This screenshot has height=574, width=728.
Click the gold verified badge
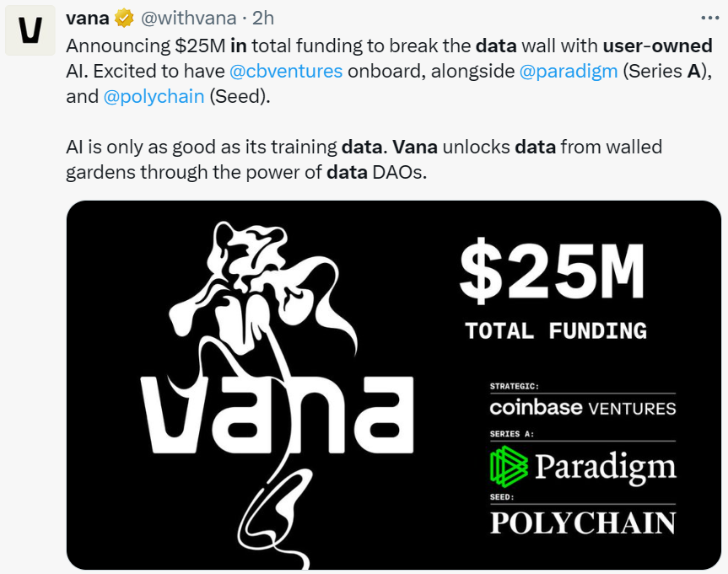[x=125, y=18]
